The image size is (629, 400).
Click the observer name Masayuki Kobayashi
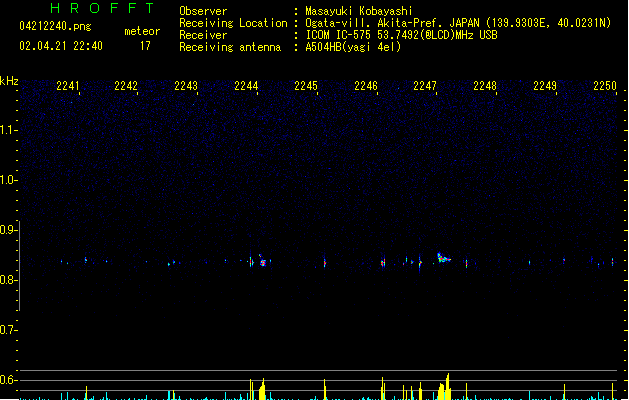pos(359,11)
